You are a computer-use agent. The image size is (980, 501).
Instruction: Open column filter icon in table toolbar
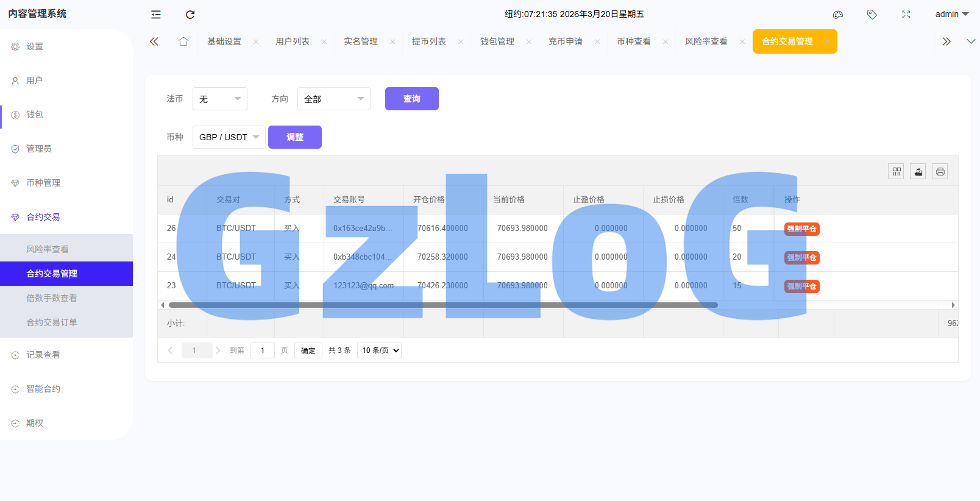tap(897, 172)
